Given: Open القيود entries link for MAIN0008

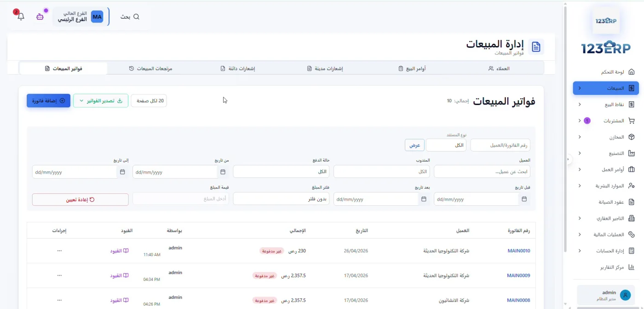Looking at the screenshot, I should pos(119,300).
